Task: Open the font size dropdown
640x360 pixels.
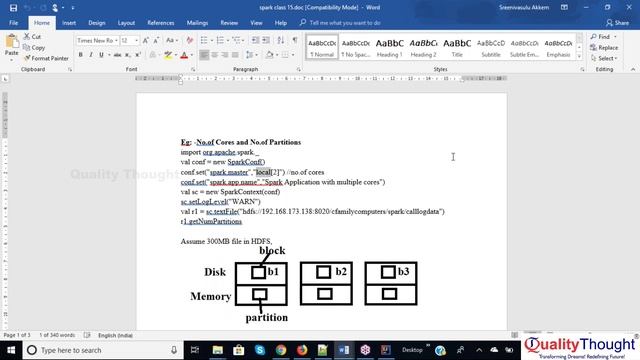Action: click(x=136, y=40)
